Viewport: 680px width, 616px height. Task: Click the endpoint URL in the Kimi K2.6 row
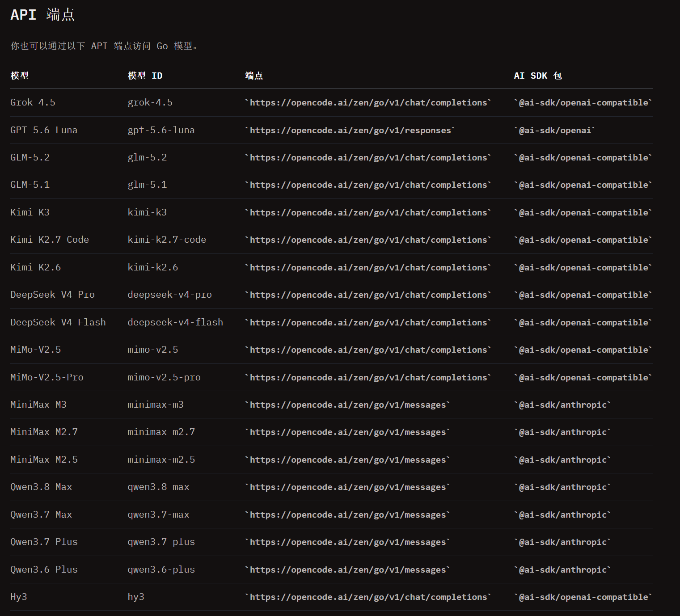pos(368,267)
